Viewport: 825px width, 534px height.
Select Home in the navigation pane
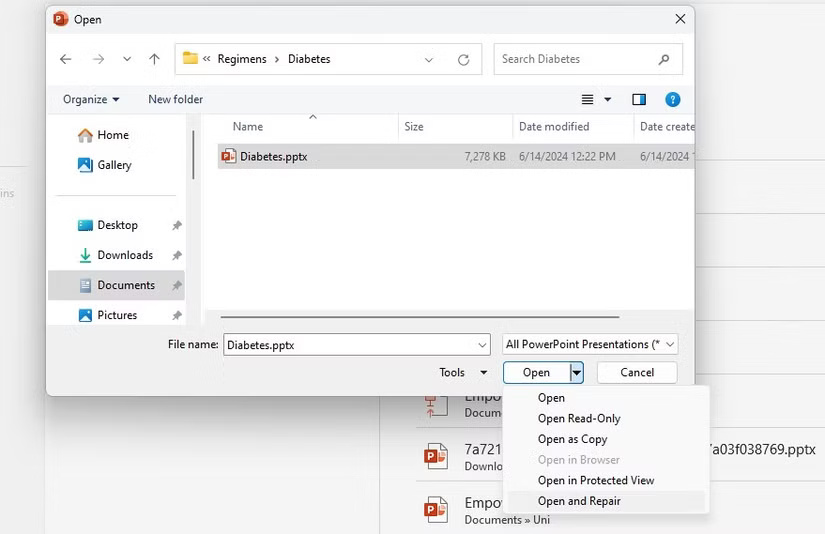click(103, 135)
